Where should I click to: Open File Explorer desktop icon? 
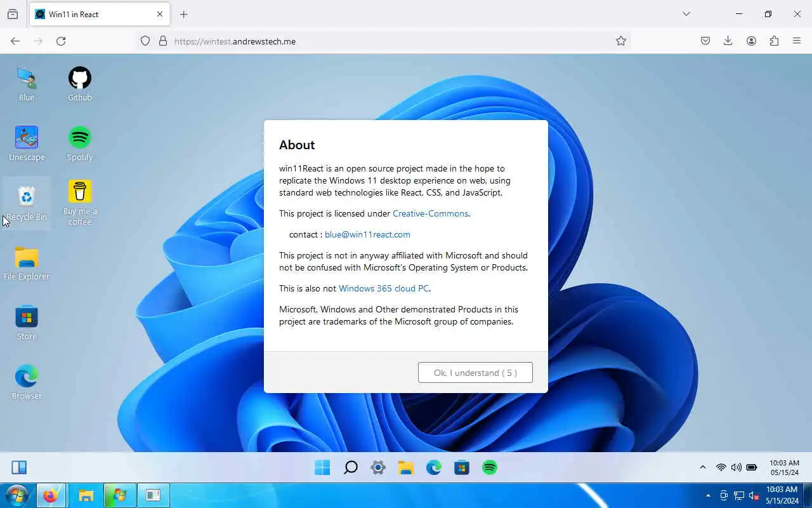27,263
